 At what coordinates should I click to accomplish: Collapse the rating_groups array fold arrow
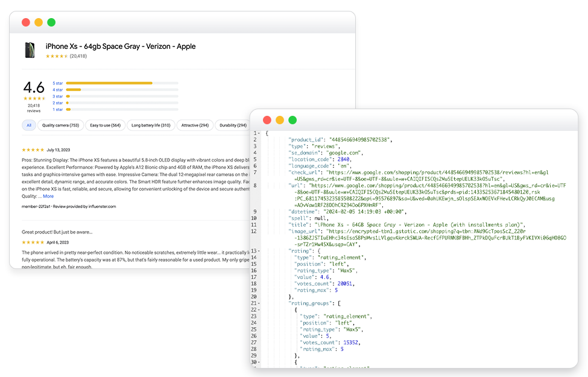tap(259, 303)
